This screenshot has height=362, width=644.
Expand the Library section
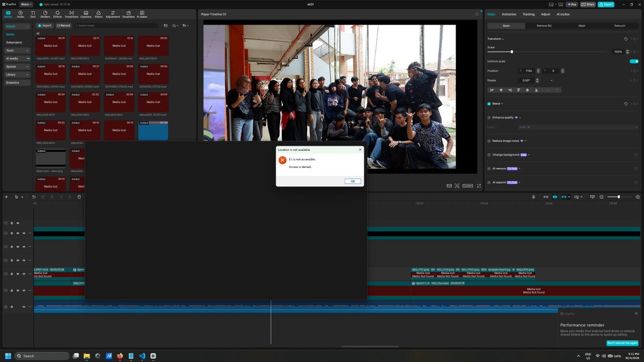18,75
